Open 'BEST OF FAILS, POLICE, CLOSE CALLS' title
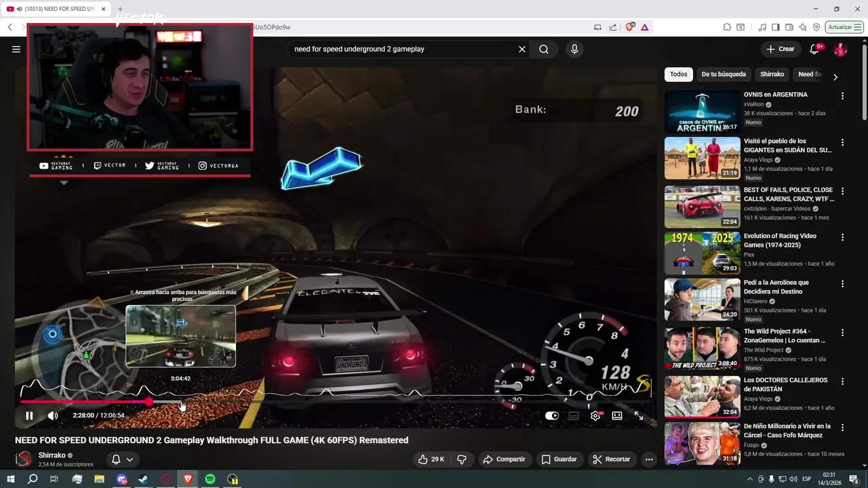The image size is (868, 488). coord(789,195)
